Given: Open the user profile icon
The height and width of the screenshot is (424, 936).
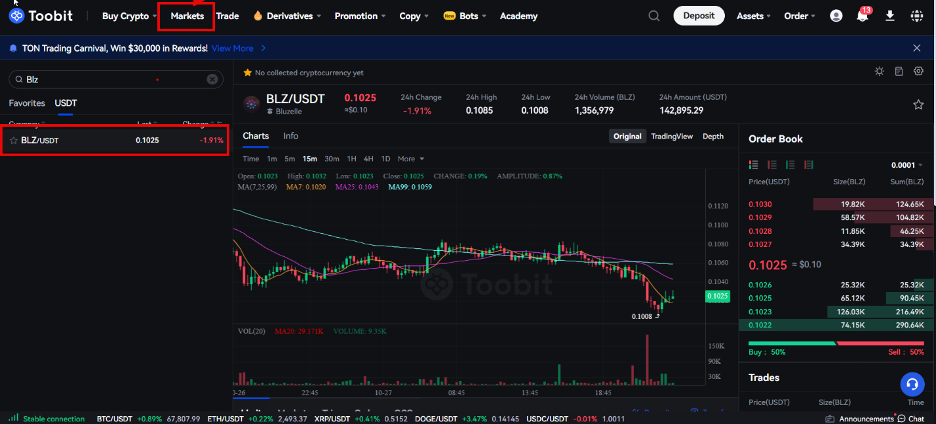Looking at the screenshot, I should [x=836, y=16].
